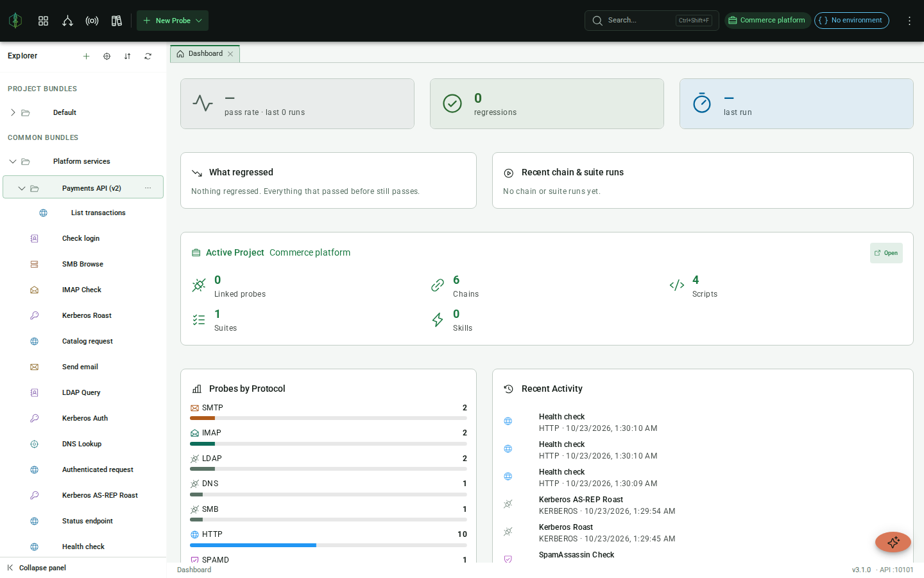Viewport: 924px width, 578px height.
Task: Open the top-right kebab menu
Action: point(909,21)
